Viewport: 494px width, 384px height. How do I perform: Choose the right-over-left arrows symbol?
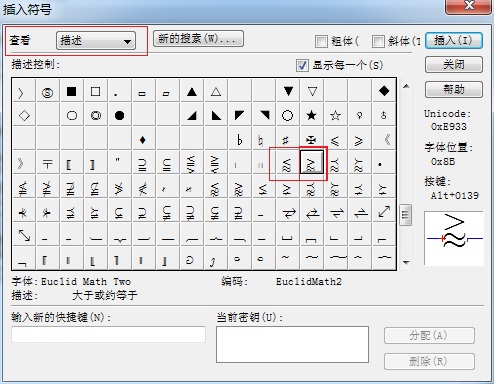pyautogui.click(x=288, y=213)
